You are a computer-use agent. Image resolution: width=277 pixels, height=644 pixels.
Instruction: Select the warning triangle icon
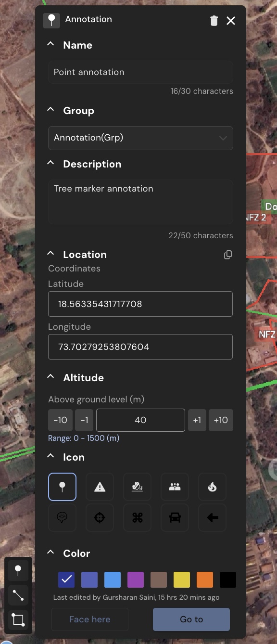pyautogui.click(x=100, y=487)
